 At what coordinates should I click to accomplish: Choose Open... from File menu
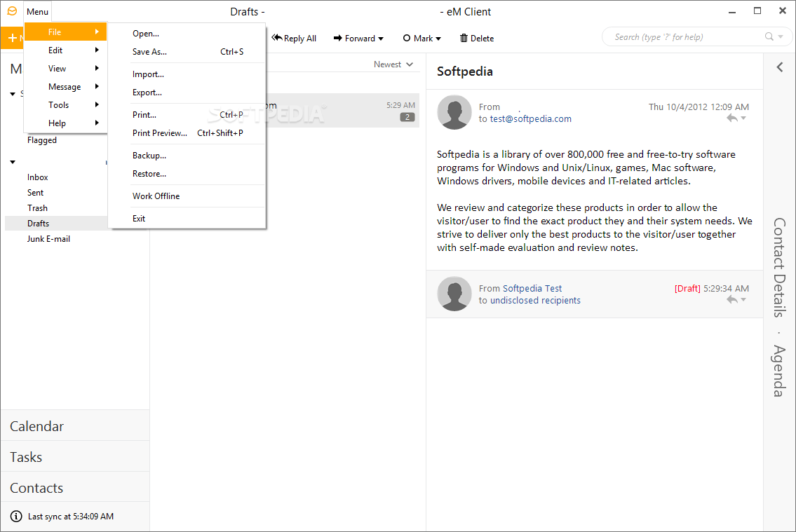[187, 34]
